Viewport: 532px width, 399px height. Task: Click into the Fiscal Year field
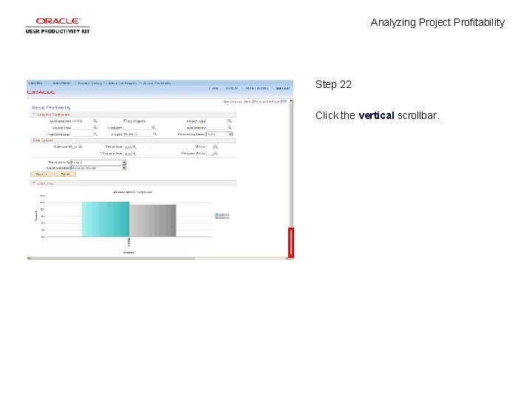point(128,147)
